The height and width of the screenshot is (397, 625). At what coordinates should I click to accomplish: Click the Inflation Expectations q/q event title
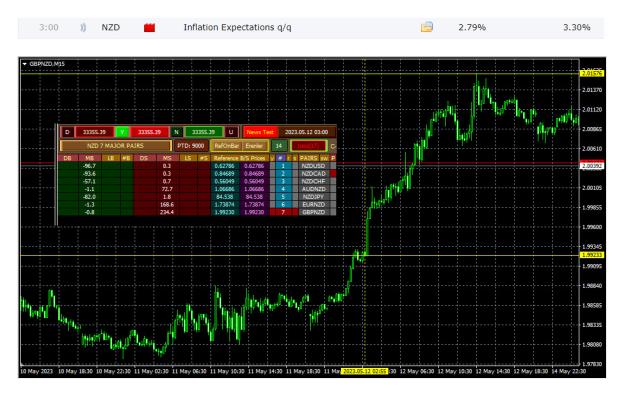(238, 28)
